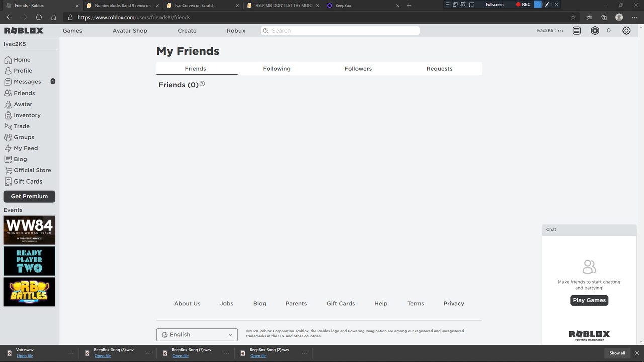Image resolution: width=644 pixels, height=362 pixels.
Task: Open the Privacy footer link
Action: pyautogui.click(x=454, y=304)
